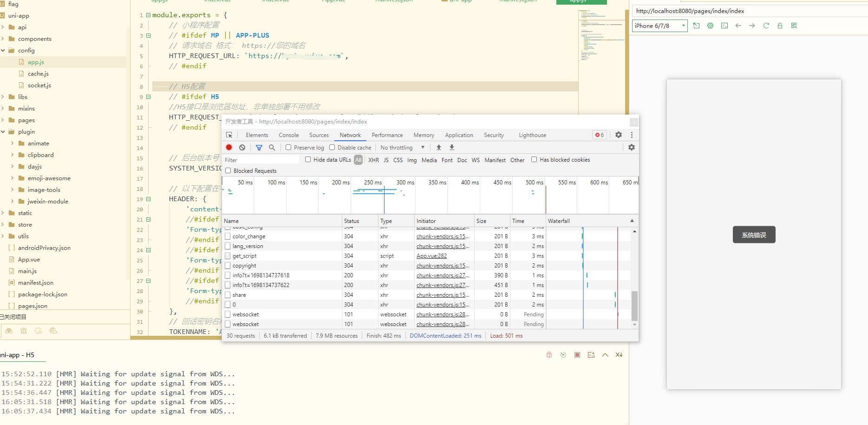Open the No throttling dropdown
Viewport: 868px width, 425px height.
pyautogui.click(x=402, y=147)
